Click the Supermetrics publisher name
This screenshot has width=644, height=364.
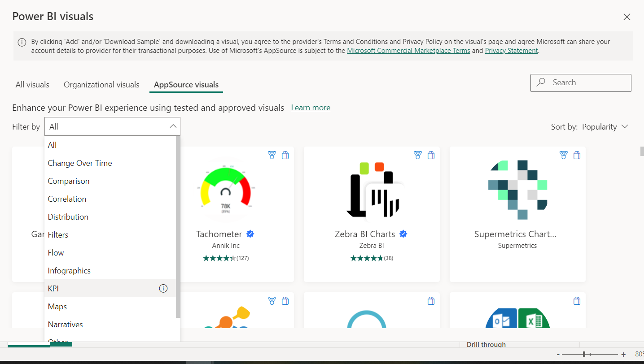(517, 246)
